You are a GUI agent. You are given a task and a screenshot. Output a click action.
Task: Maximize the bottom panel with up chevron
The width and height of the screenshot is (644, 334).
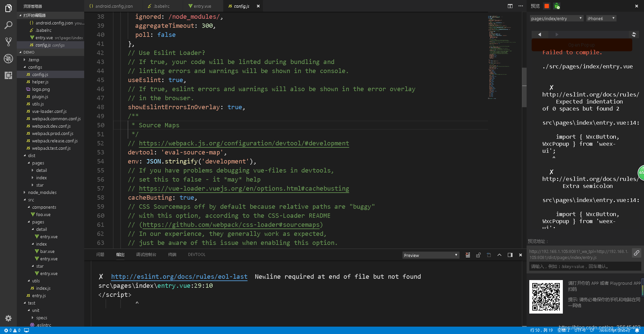pos(499,255)
